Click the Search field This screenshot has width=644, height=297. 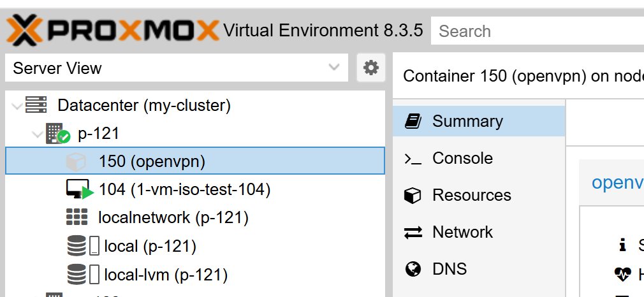click(538, 31)
